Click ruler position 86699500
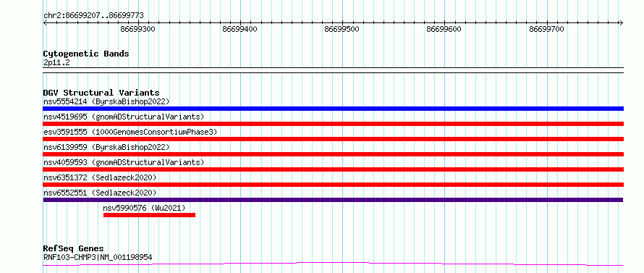 [342, 29]
